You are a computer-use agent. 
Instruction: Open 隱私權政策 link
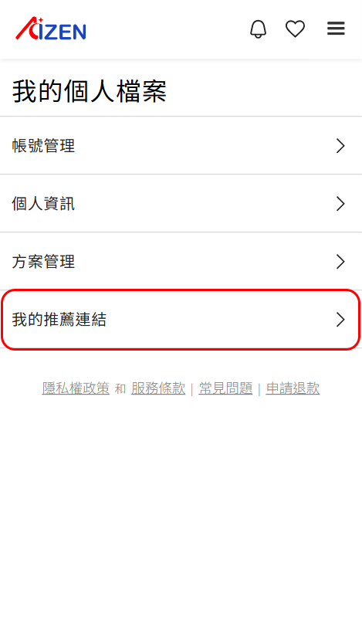(x=76, y=388)
